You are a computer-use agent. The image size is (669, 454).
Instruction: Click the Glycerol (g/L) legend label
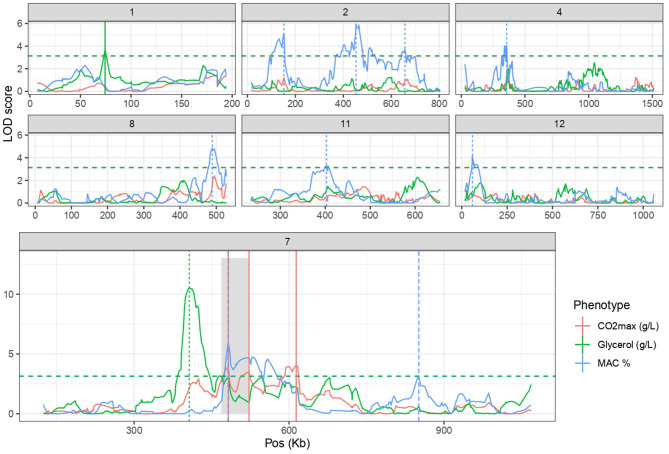tap(627, 345)
